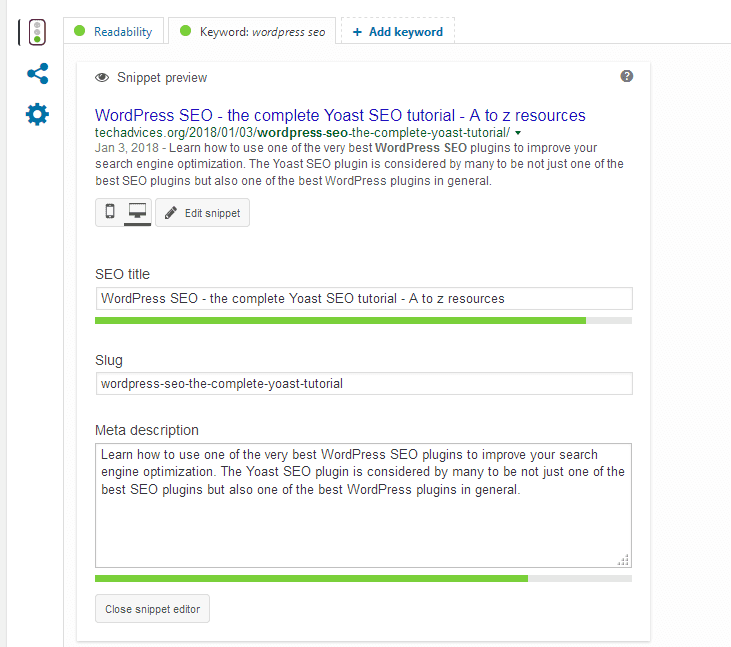Focus the Slug input field

pos(363,383)
